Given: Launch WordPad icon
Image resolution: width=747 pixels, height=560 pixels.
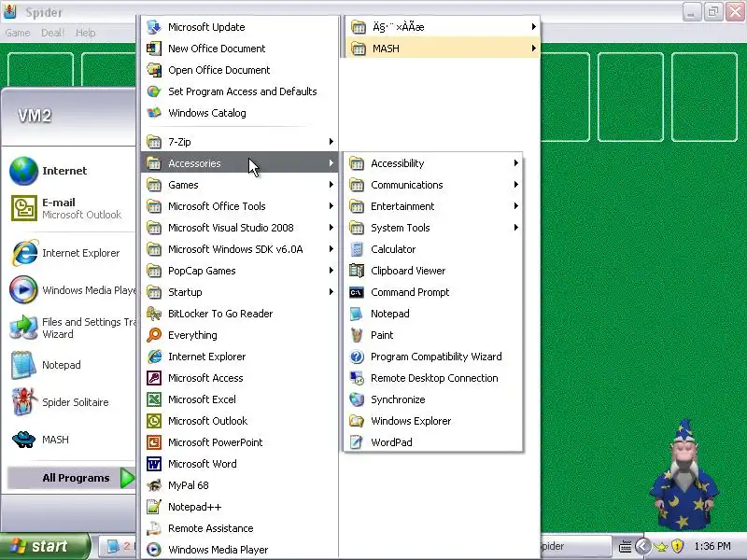Looking at the screenshot, I should point(357,441).
